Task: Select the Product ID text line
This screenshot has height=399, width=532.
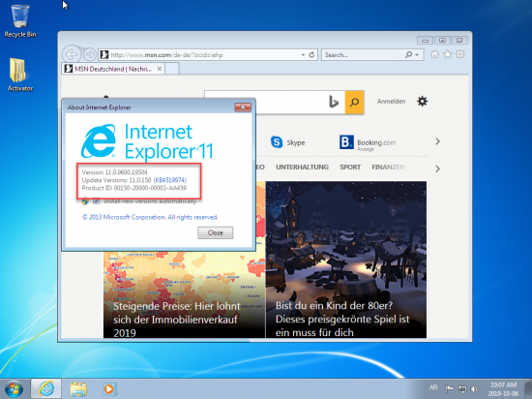Action: click(134, 188)
